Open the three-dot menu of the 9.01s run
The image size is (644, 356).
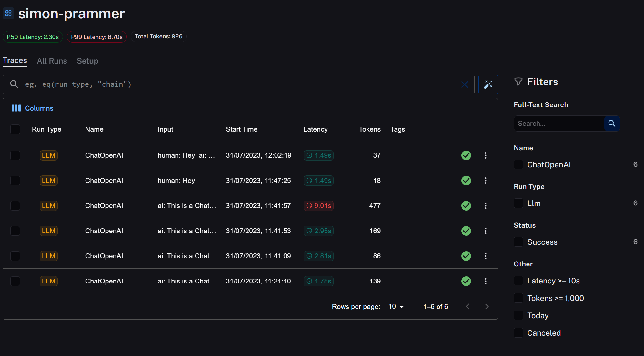[485, 206]
